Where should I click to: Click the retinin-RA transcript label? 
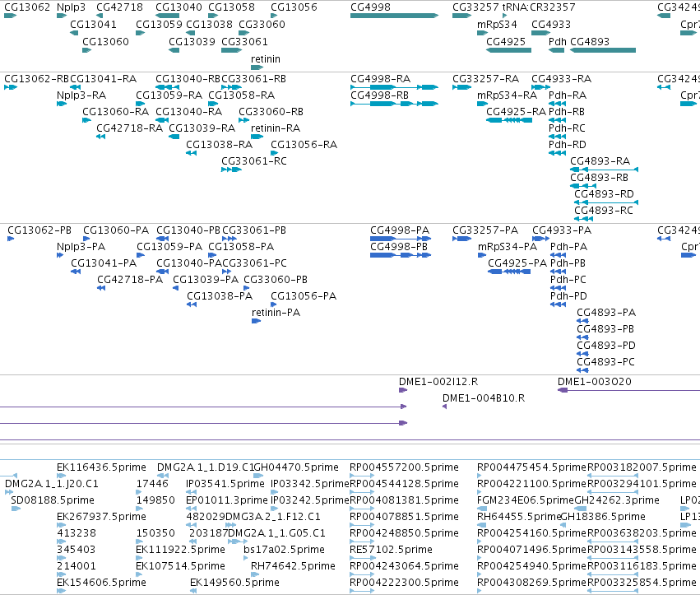(276, 128)
